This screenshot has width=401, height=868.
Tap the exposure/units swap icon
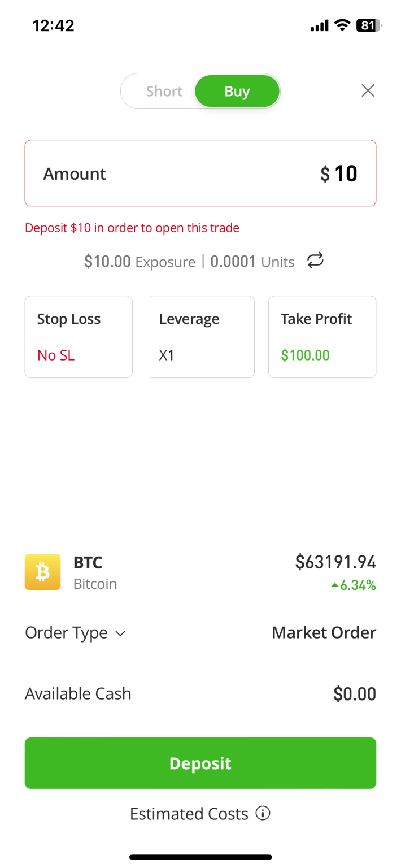point(315,261)
